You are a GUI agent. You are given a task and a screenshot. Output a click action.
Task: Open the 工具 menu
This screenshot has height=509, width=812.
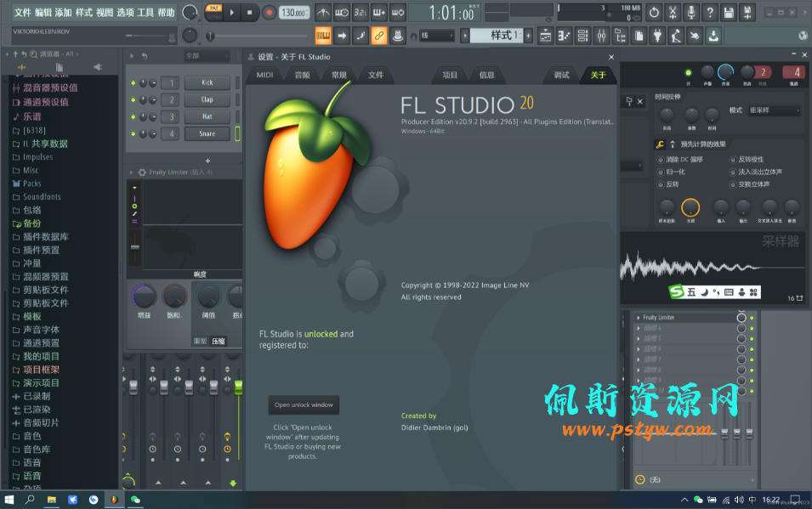[145, 13]
